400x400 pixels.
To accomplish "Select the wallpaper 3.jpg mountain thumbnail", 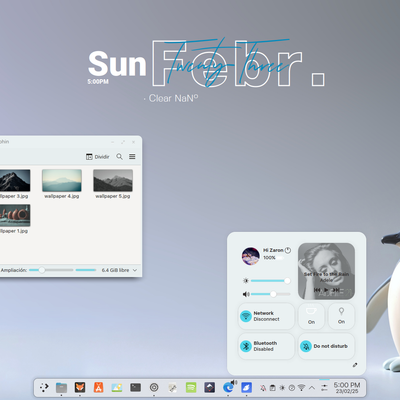I will coord(15,180).
